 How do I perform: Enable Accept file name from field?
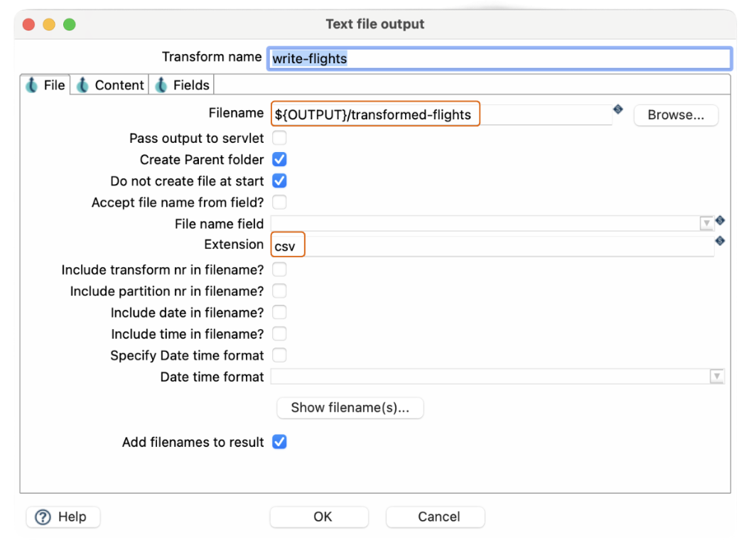point(280,202)
